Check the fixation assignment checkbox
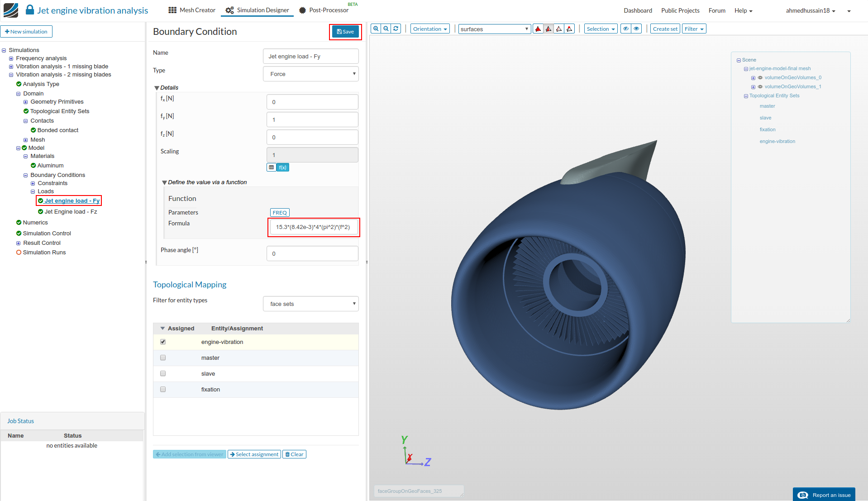The image size is (868, 501). tap(163, 390)
